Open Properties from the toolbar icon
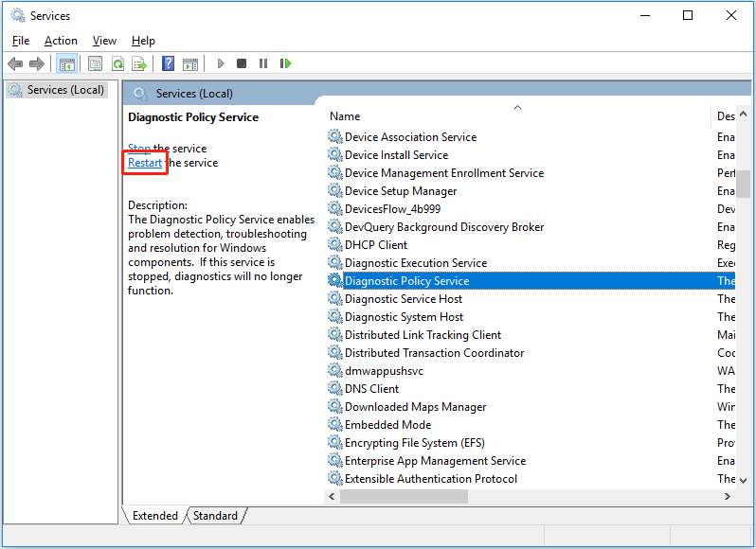This screenshot has width=756, height=549. (95, 63)
